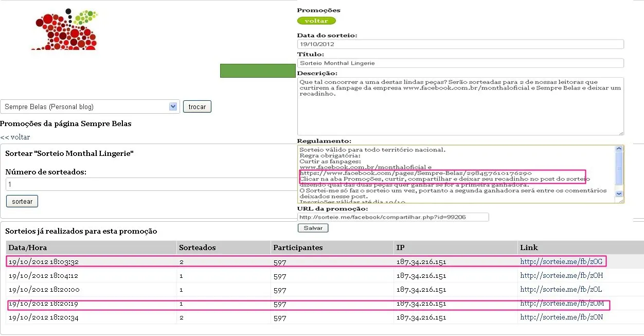
Task: Click the Número de sorteados input field
Action: pos(151,184)
